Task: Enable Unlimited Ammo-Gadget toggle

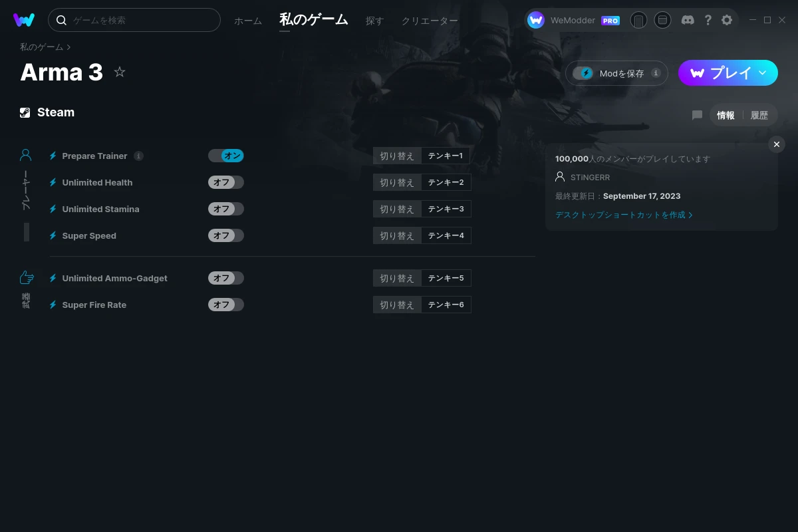Action: [x=226, y=278]
